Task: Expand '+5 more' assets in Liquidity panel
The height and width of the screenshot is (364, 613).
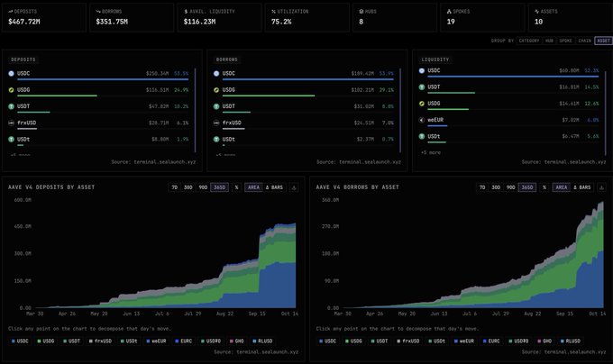Action: point(430,152)
